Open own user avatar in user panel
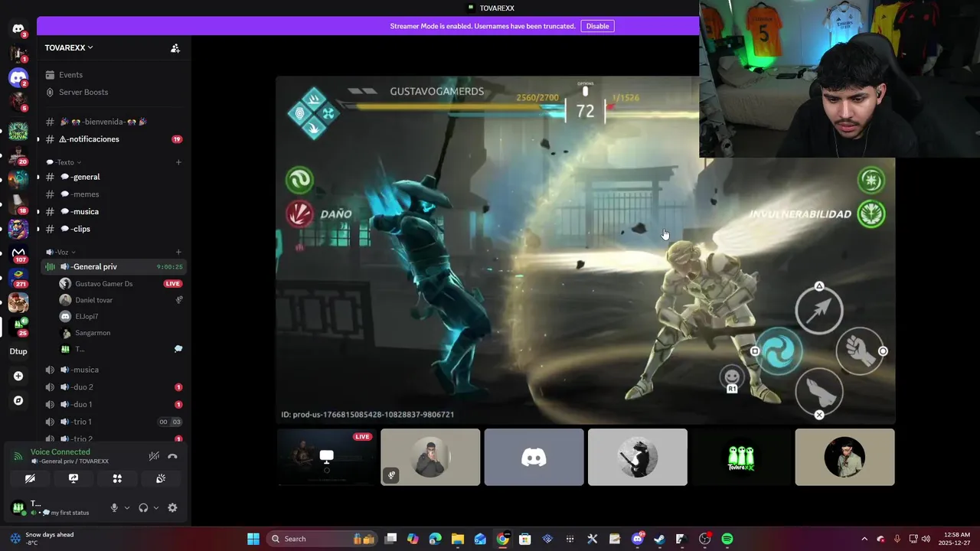 click(x=18, y=507)
